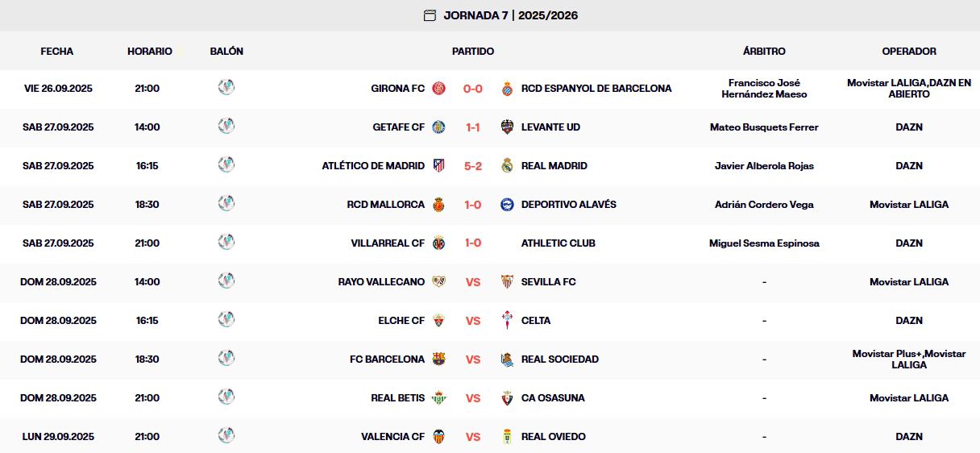This screenshot has width=980, height=453.
Task: Click the FC Barcelona crest
Action: 439,359
